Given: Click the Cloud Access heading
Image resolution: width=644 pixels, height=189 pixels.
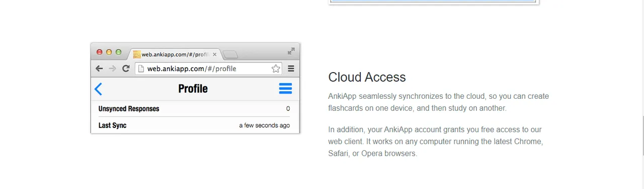Looking at the screenshot, I should coord(367,77).
